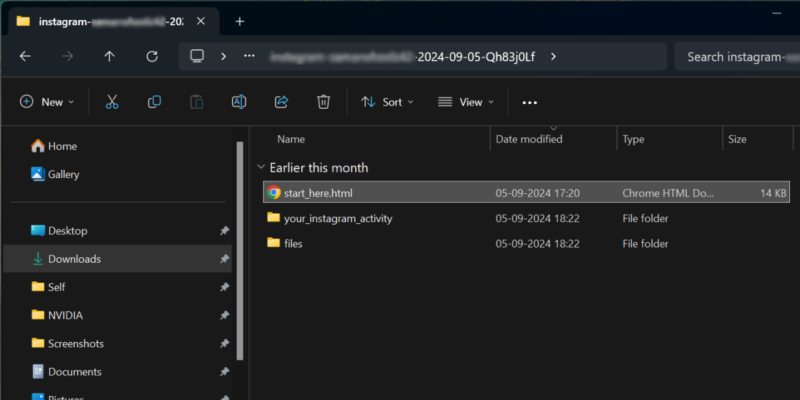Viewport: 800px width, 400px height.
Task: Click the Rename icon in toolbar
Action: coord(239,102)
